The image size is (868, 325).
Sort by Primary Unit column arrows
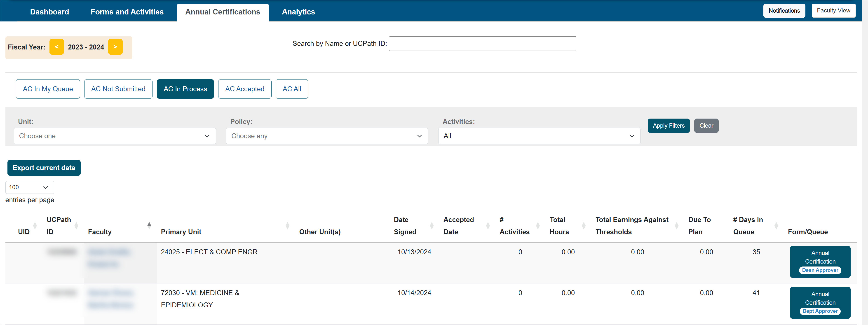coord(287,226)
